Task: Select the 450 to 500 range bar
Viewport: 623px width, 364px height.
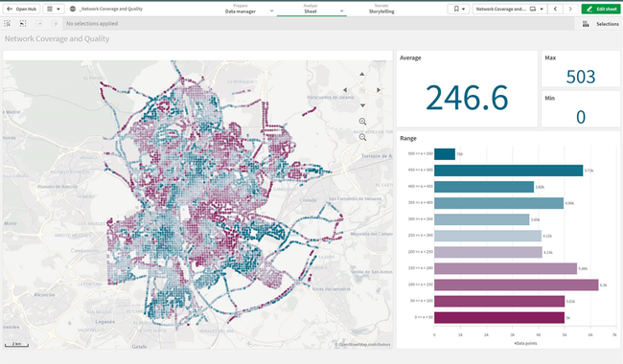Action: (x=508, y=171)
